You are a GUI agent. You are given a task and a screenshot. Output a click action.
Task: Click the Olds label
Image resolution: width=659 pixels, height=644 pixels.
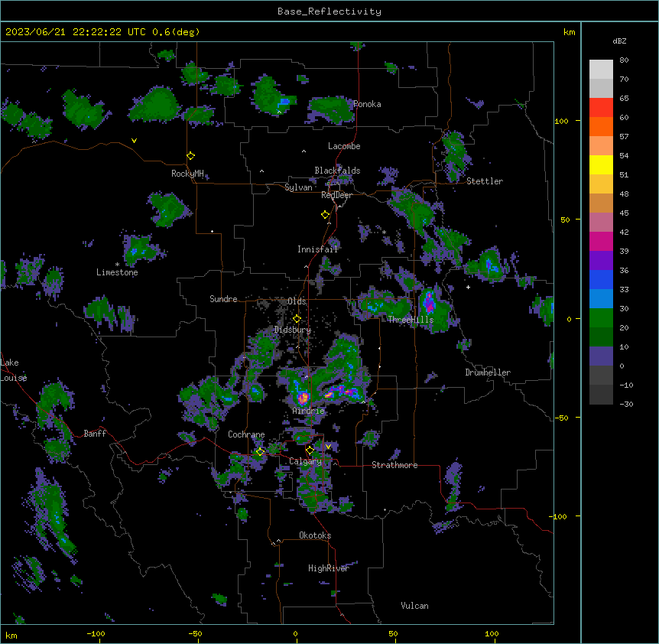point(297,301)
